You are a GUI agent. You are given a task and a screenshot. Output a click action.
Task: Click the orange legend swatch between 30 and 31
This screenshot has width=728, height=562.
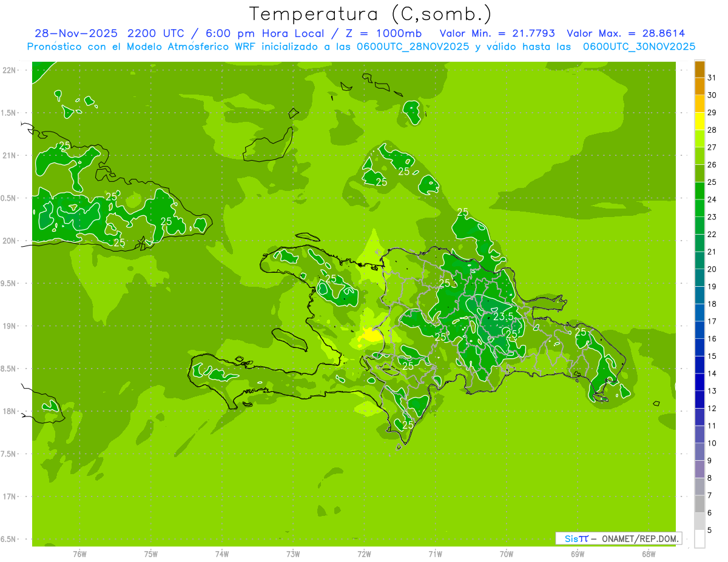tap(699, 86)
